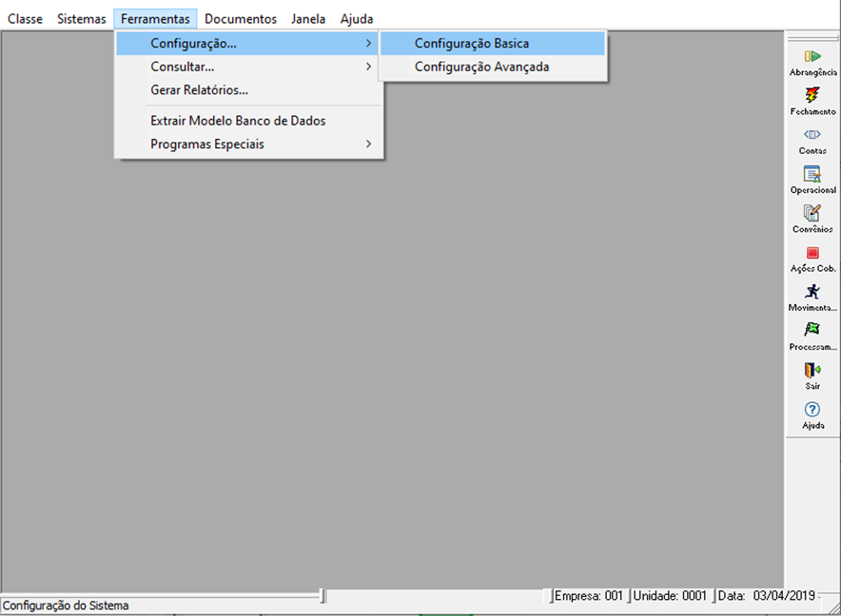
Task: Click Extrair Modelo Banco de Dados
Action: 249,121
